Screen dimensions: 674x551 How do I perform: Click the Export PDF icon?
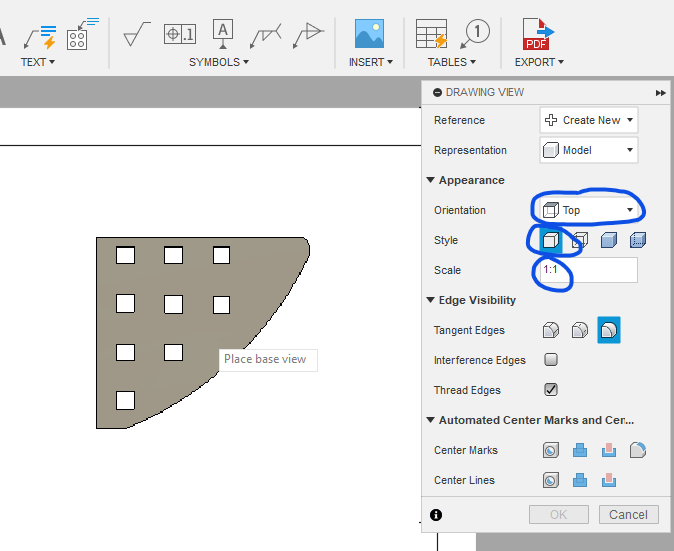coord(538,34)
